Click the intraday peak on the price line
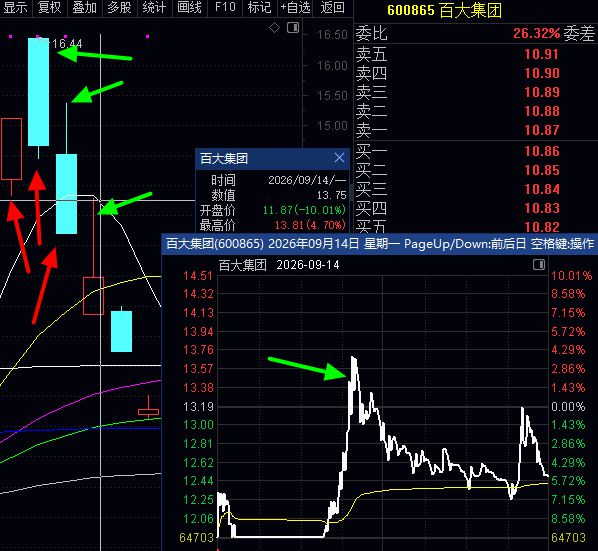This screenshot has height=551, width=598. (x=354, y=358)
